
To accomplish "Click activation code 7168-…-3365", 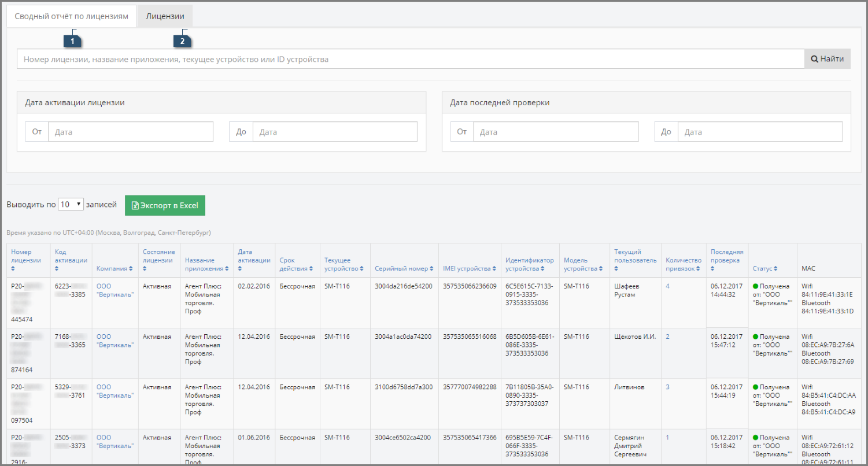I will (x=71, y=341).
